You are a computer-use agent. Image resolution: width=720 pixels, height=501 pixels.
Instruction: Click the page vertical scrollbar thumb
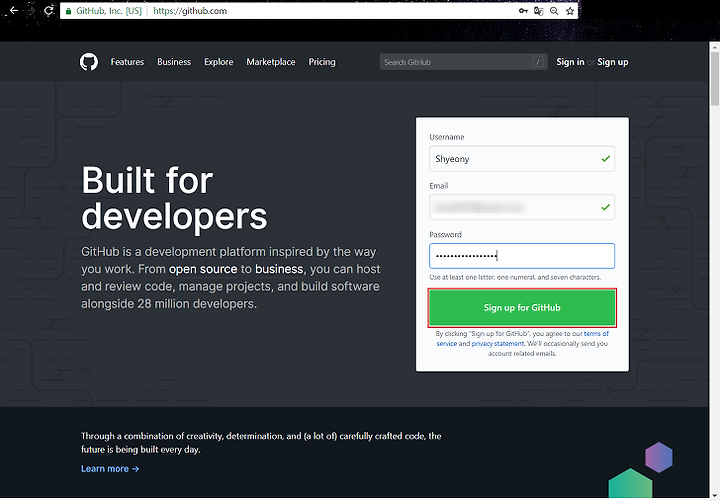pos(714,78)
